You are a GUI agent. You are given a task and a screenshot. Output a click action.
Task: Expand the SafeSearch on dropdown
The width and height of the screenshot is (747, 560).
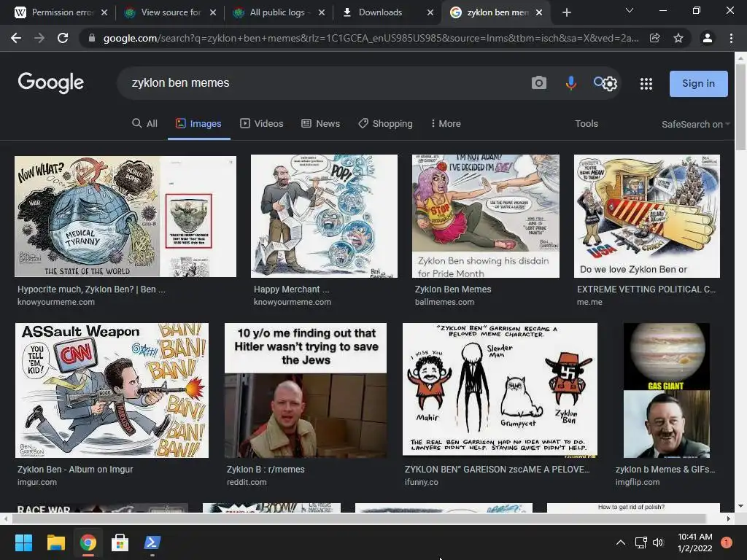[x=695, y=124]
